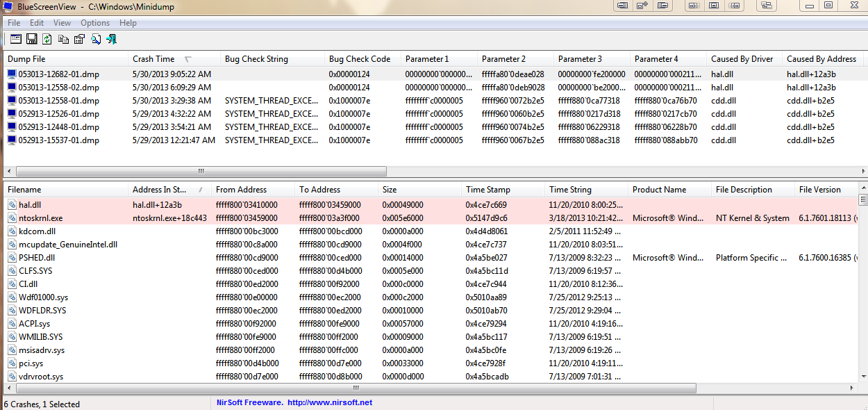Click the fffffa80`0deae028 parameter cell
The width and height of the screenshot is (868, 410).
tap(513, 74)
